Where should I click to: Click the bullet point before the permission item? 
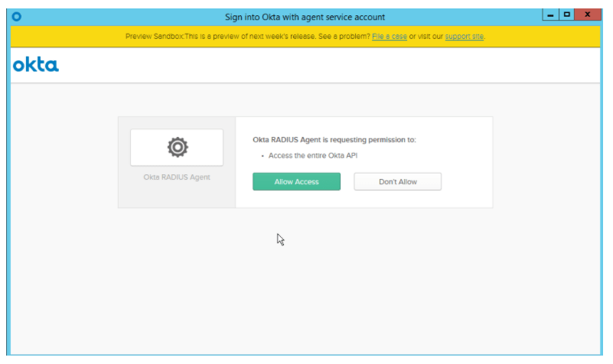tap(262, 156)
